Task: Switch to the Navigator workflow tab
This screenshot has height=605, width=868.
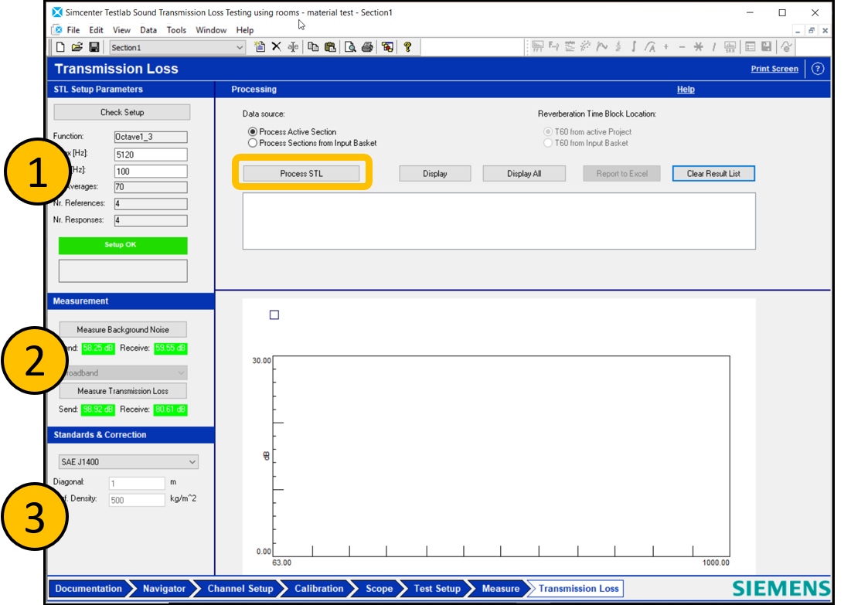Action: [165, 589]
